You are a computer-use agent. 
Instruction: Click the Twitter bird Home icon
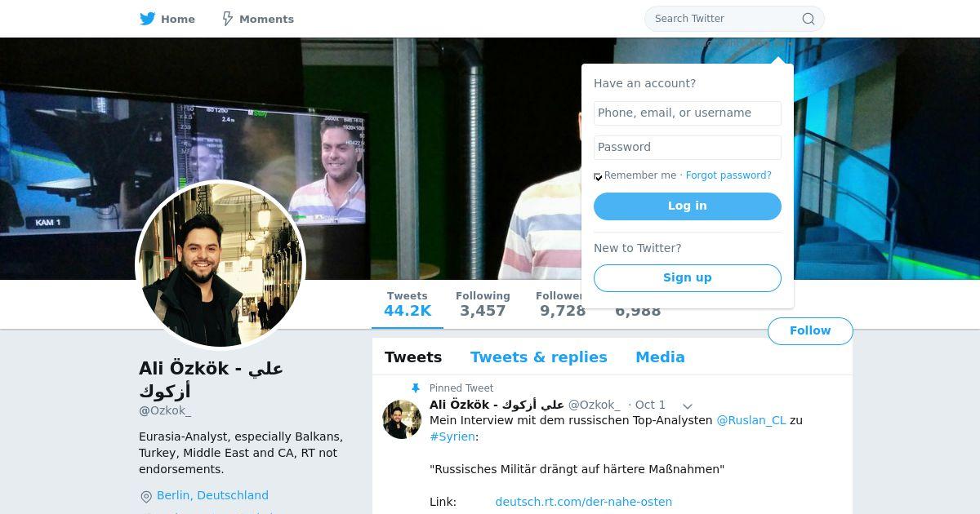point(147,19)
